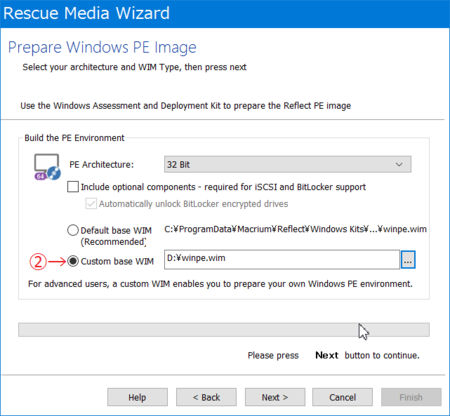The height and width of the screenshot is (416, 450).
Task: Go back with the < Back button
Action: [x=206, y=397]
